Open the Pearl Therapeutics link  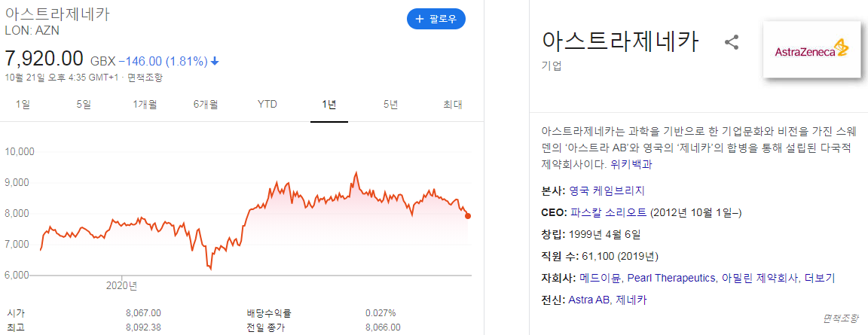(673, 278)
